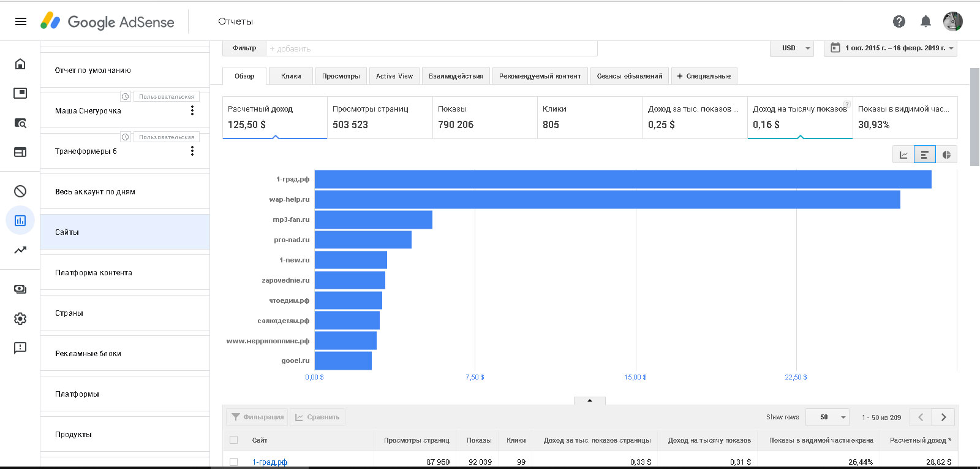Open the Payments sidebar icon
This screenshot has width=980, height=469.
(20, 289)
